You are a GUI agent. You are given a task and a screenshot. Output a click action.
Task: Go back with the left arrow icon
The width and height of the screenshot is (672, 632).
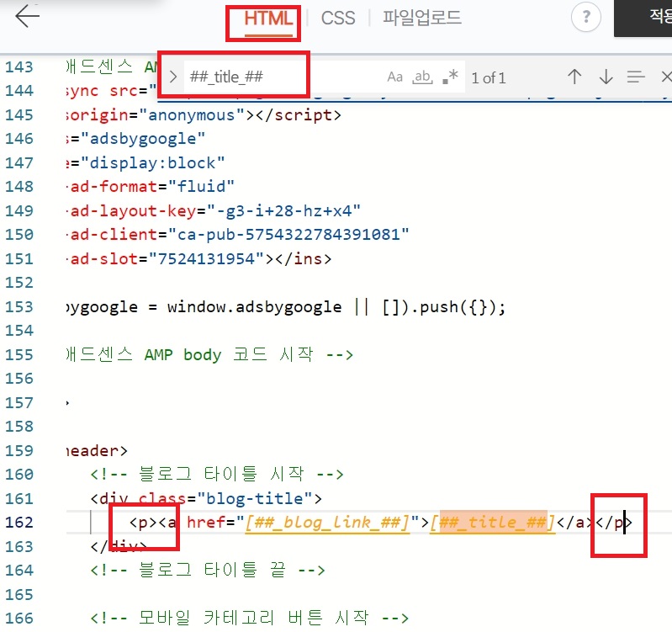click(27, 16)
